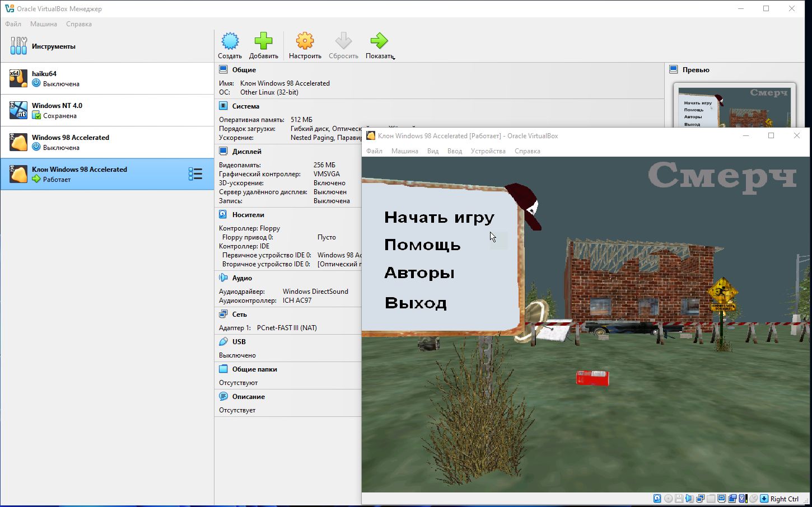Open the Машина menu in the VM window

coord(405,151)
